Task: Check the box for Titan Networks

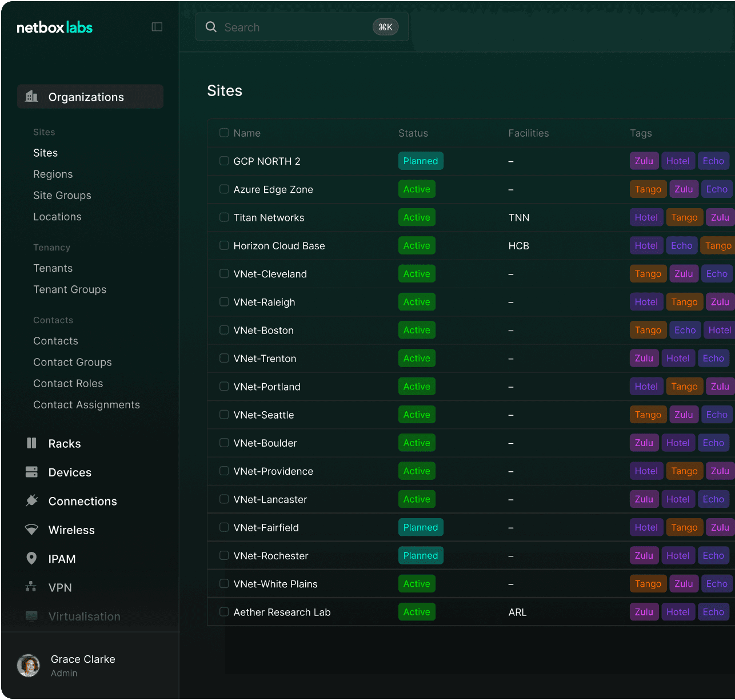Action: click(224, 217)
